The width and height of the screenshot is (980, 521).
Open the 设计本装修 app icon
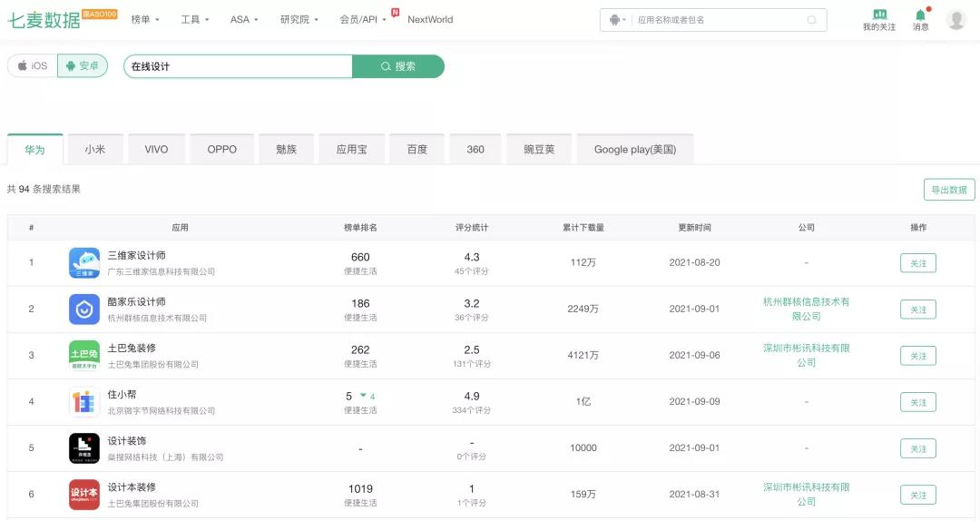click(x=83, y=494)
